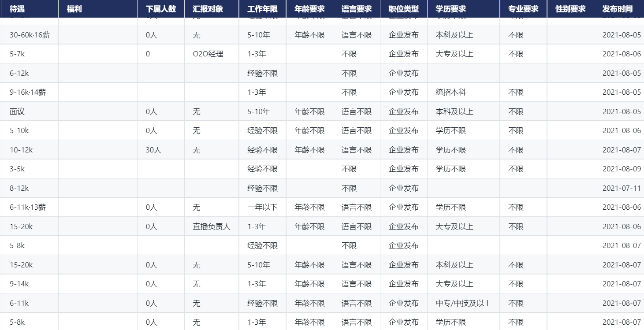Select the 职位类型 column header
644x330 pixels.
[404, 9]
